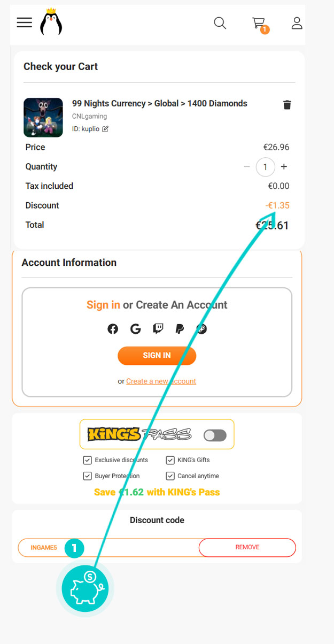This screenshot has height=644, width=334.
Task: Edit the player ID kuplio
Action: [x=105, y=129]
